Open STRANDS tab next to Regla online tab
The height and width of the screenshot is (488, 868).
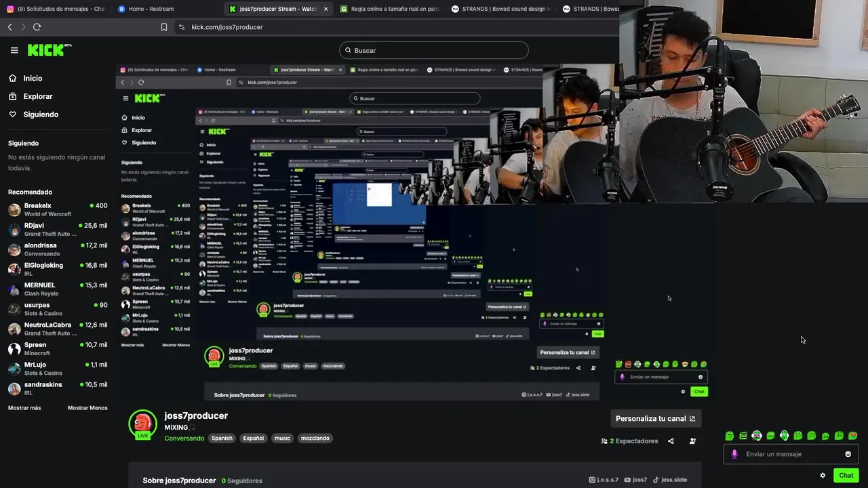(500, 9)
